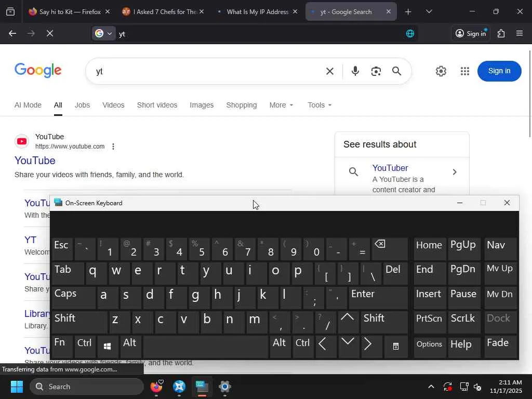Open the YouTube result title link

(35, 161)
